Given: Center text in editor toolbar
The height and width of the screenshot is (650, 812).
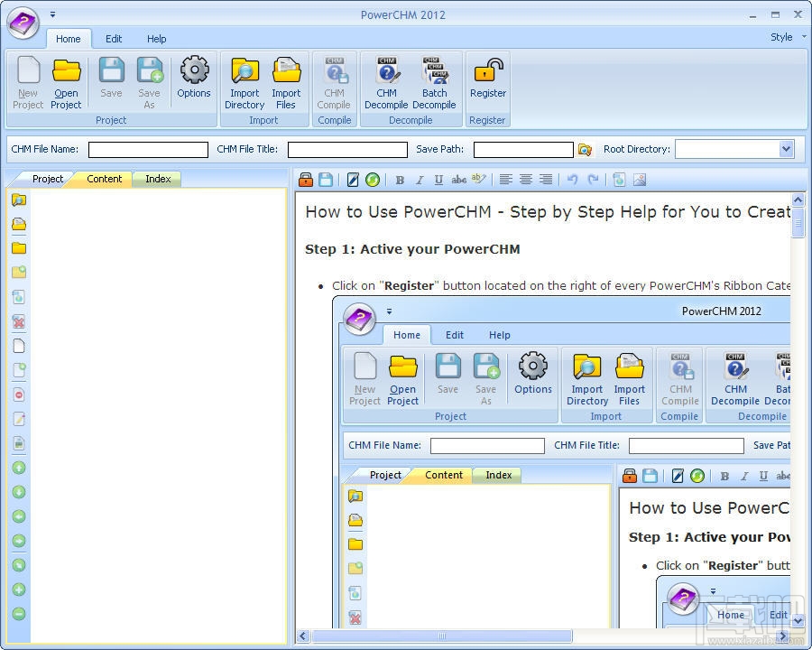Looking at the screenshot, I should 526,180.
